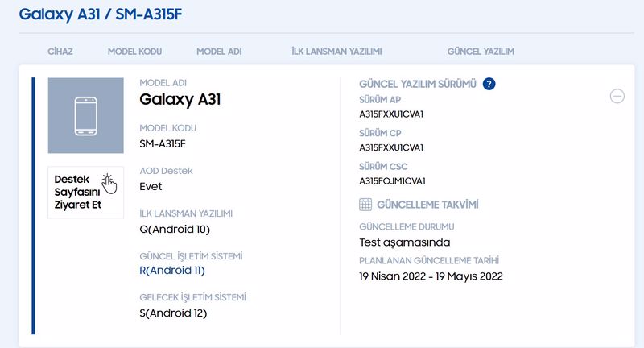Click the GELECEK İŞLETİM SİSTEMİ label
This screenshot has width=644, height=348.
(x=192, y=297)
